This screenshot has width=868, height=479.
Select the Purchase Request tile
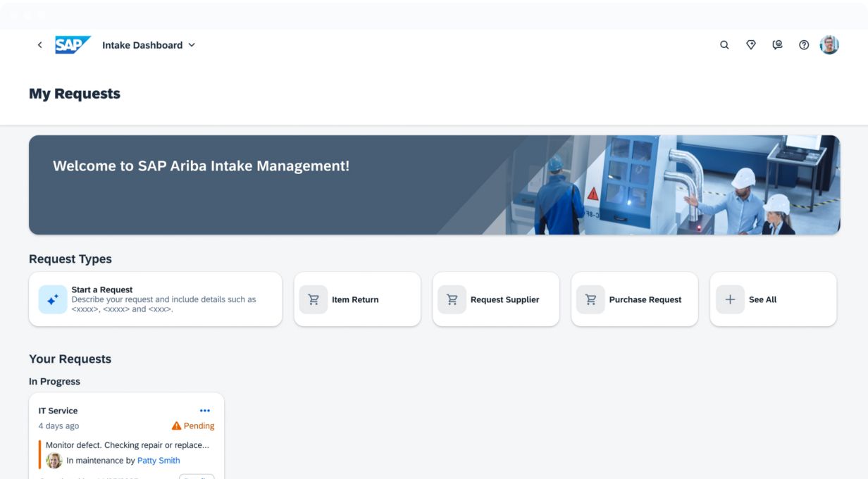tap(634, 299)
